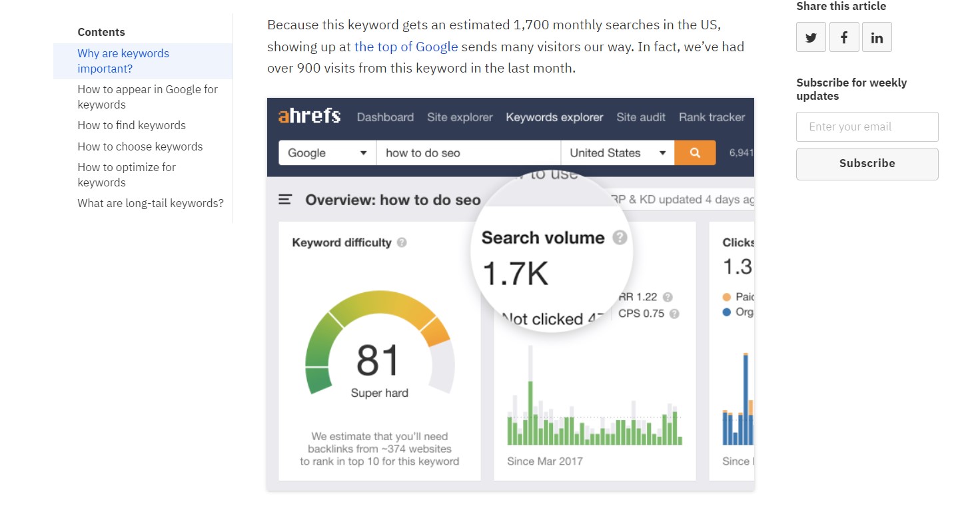Click the '1.7K' search volume value
The image size is (980, 508).
pyautogui.click(x=515, y=274)
